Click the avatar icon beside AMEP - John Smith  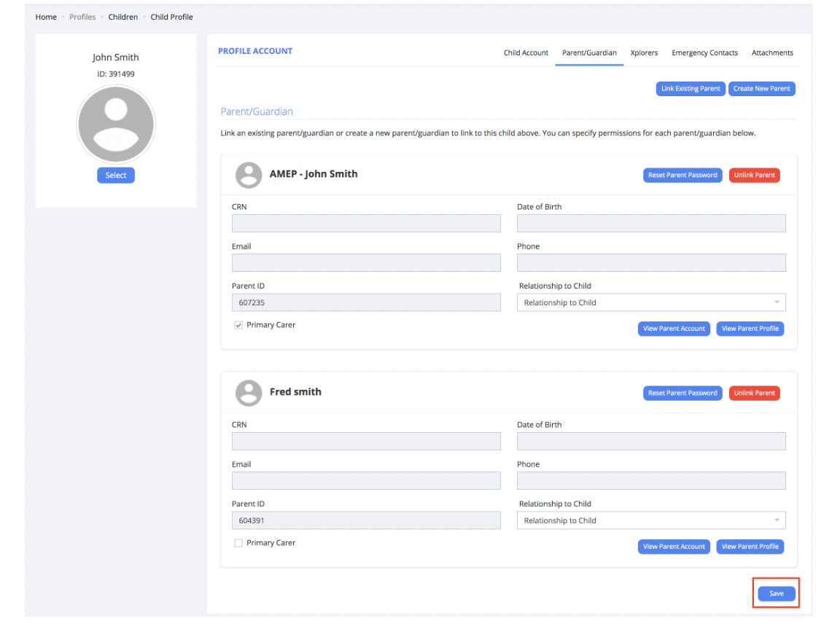click(248, 175)
